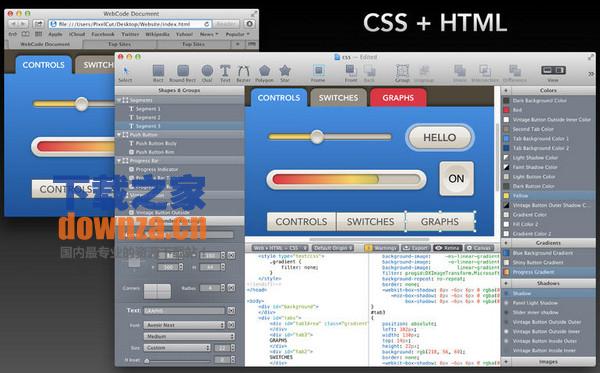Click the Ungroup toolbar icon
This screenshot has height=373, width=600.
[424, 74]
